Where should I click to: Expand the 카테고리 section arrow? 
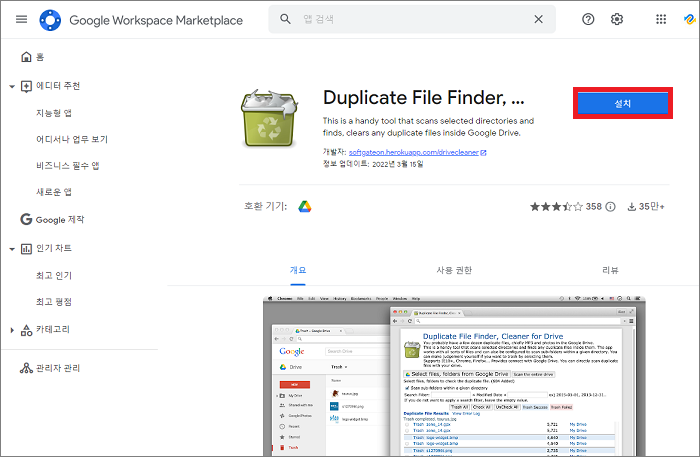[x=12, y=330]
